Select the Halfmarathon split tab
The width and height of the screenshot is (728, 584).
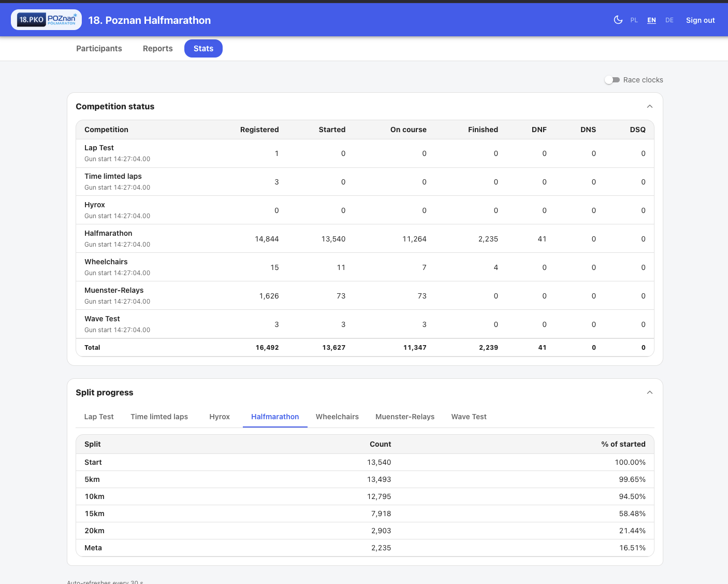coord(275,417)
